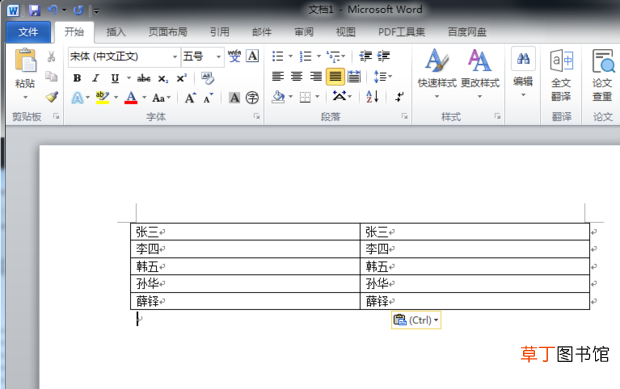Open the font size dropdown 五号
The width and height of the screenshot is (620, 389).
(x=218, y=57)
